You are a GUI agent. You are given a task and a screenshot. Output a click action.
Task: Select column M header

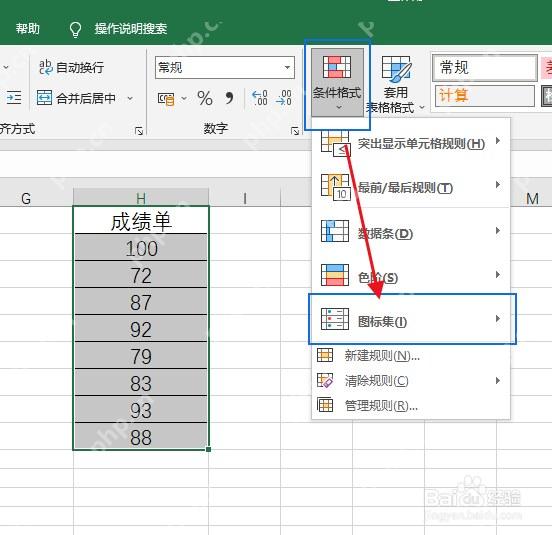pyautogui.click(x=532, y=198)
